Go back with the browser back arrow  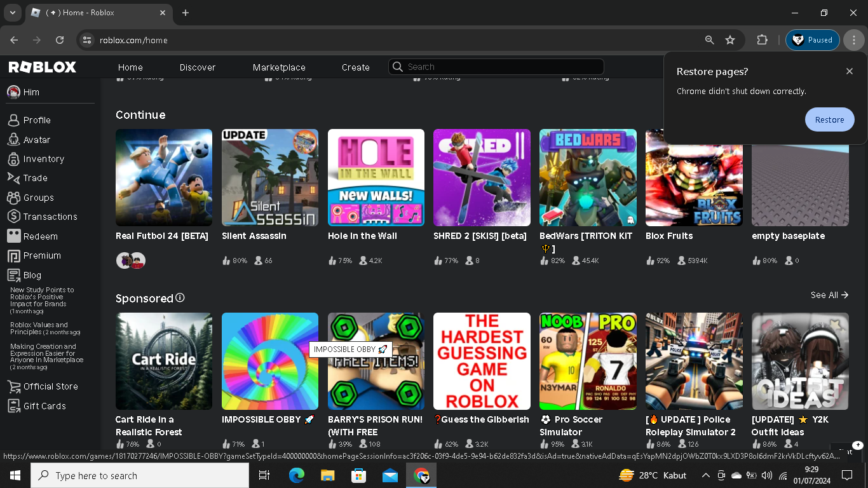[14, 40]
